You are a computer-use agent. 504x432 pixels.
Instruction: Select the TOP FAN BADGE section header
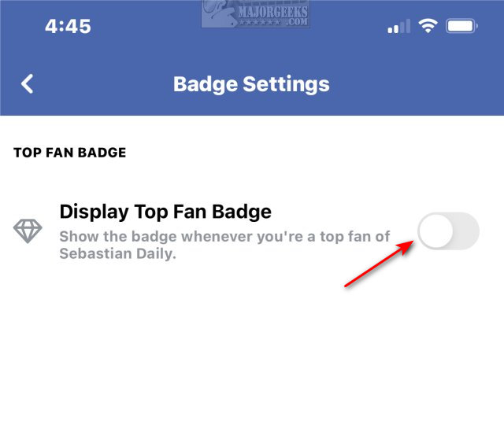click(x=70, y=153)
